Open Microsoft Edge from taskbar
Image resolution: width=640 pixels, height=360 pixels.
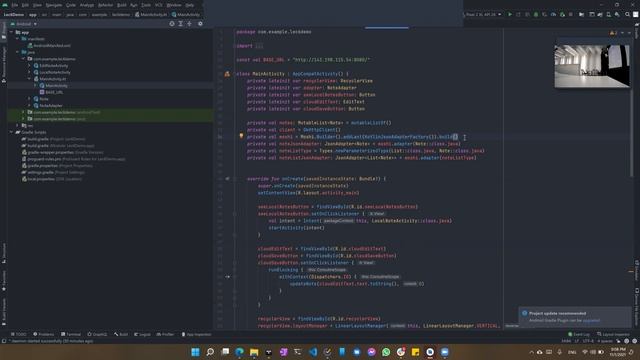tap(240, 352)
